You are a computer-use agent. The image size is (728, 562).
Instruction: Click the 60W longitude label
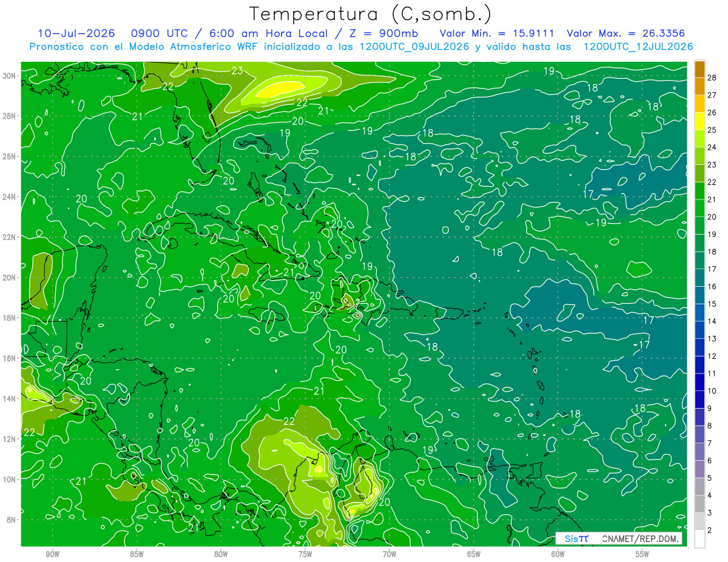tap(558, 554)
